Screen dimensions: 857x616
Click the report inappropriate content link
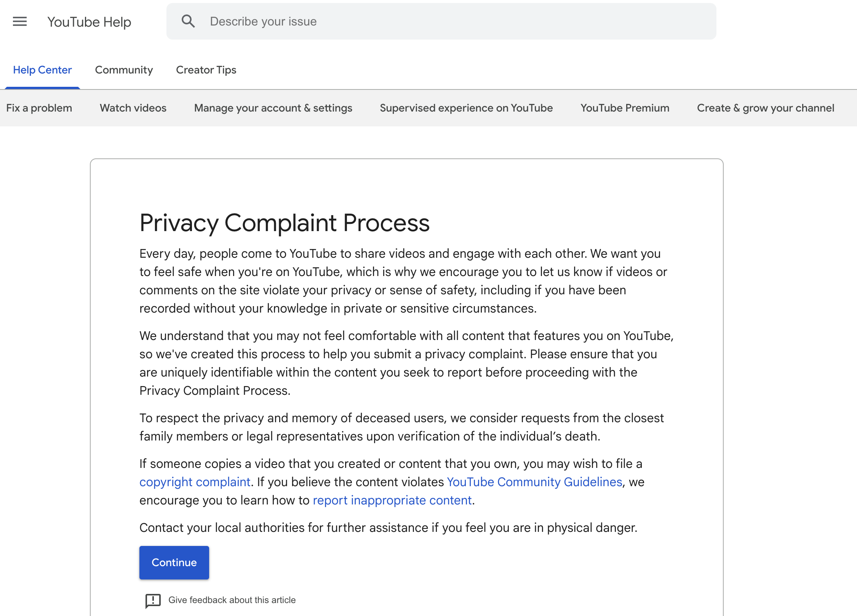pos(392,500)
